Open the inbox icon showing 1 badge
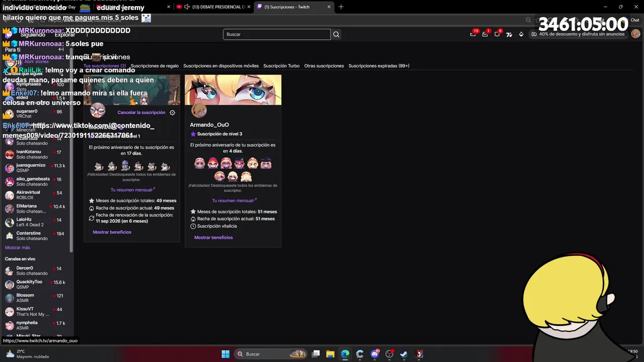Image resolution: width=644 pixels, height=362 pixels. (x=485, y=34)
